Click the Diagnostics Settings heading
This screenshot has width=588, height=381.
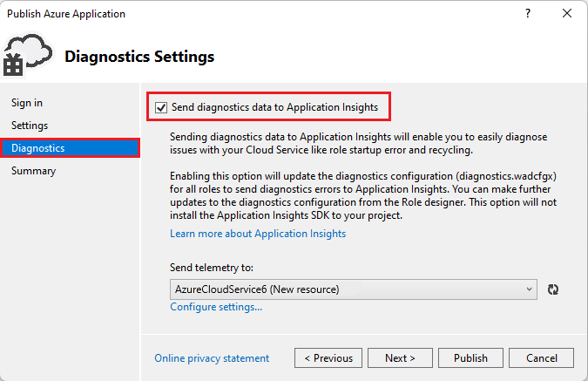(x=139, y=58)
